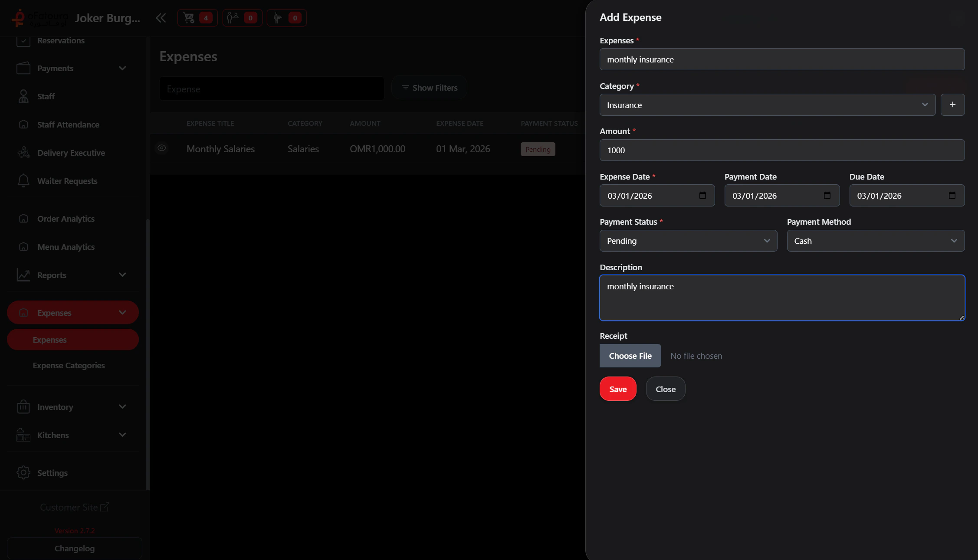Click the plus icon to add category

point(952,105)
